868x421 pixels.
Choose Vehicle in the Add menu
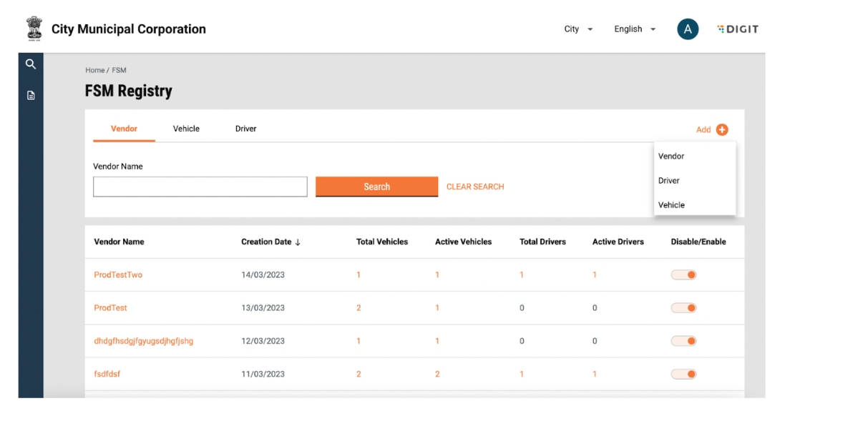(671, 205)
